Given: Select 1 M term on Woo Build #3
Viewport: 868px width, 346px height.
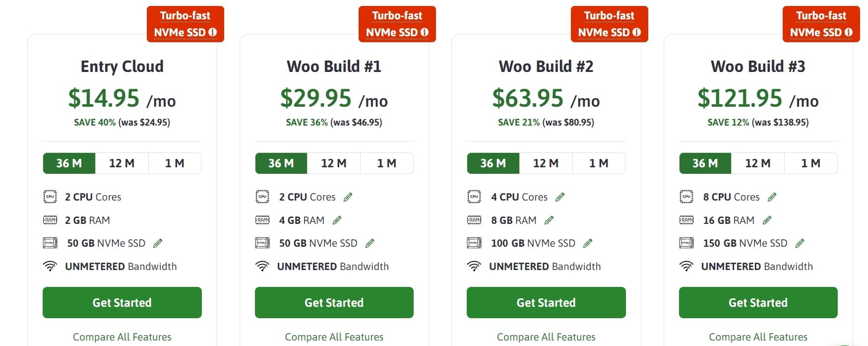Looking at the screenshot, I should (811, 163).
